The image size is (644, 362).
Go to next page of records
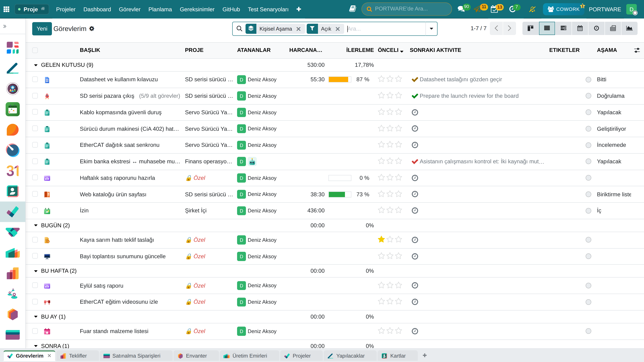[509, 28]
